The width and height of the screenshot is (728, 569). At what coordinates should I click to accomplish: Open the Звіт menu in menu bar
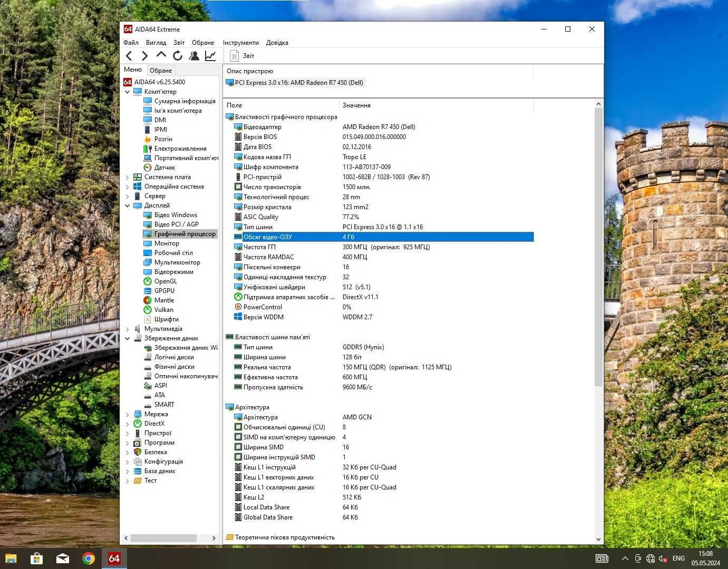[x=179, y=43]
